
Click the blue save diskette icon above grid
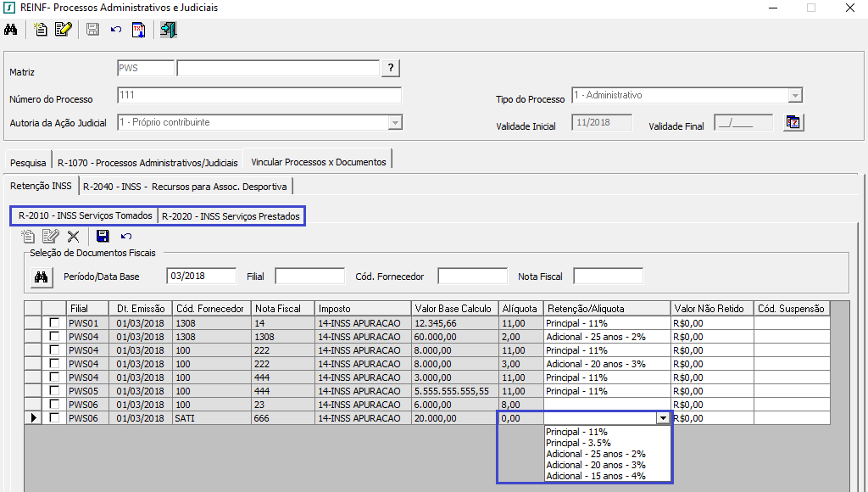pos(103,237)
